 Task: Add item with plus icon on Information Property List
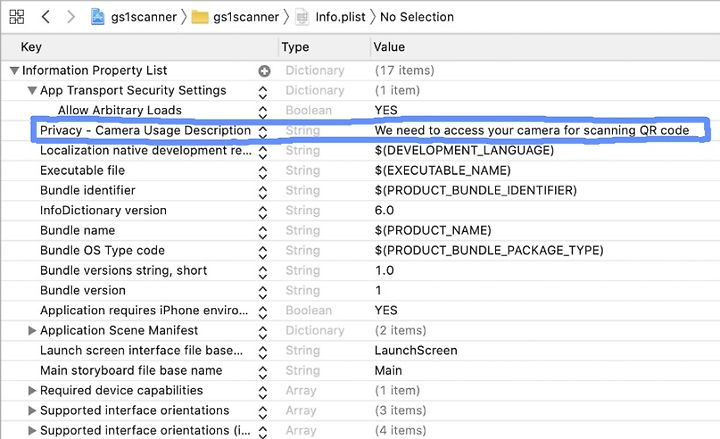pyautogui.click(x=264, y=71)
